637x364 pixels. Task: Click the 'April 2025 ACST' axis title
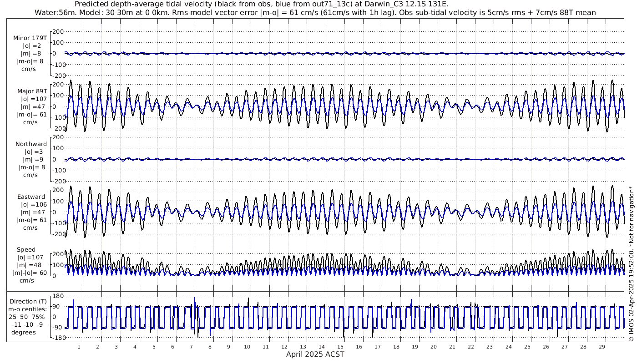pyautogui.click(x=315, y=354)
